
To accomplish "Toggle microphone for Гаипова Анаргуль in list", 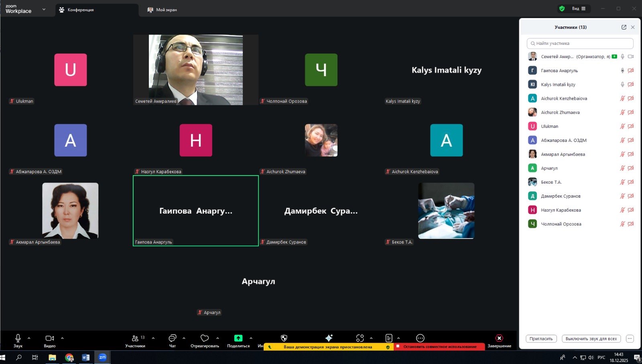I will click(622, 71).
